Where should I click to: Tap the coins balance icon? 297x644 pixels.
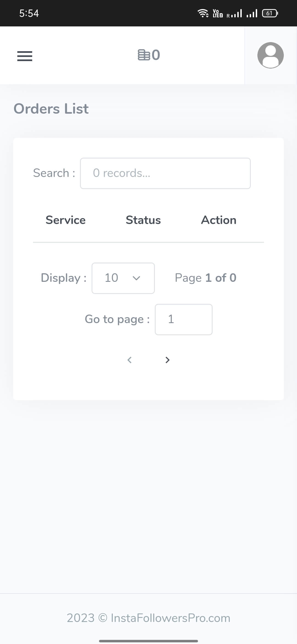(x=144, y=55)
